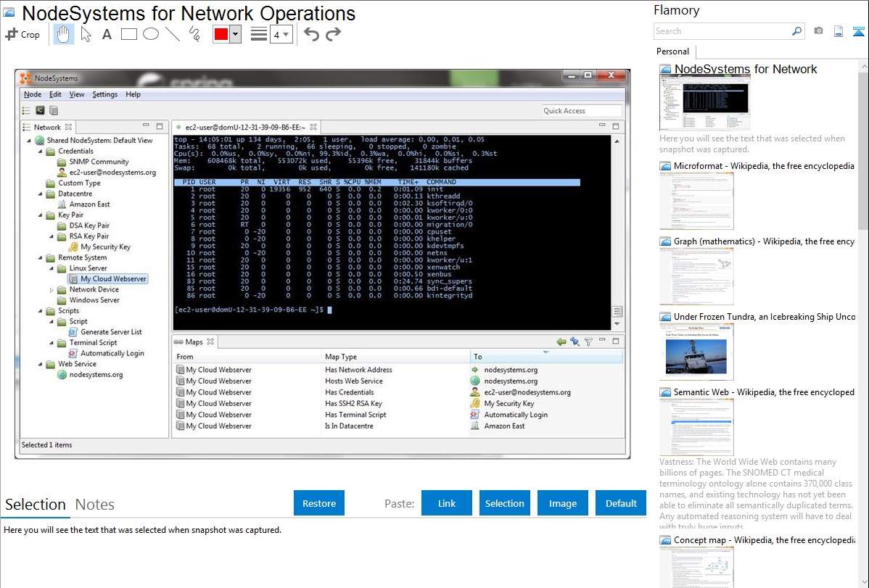Screen dimensions: 869x588
Task: Collapse the Datacentre tree node
Action: pos(41,194)
